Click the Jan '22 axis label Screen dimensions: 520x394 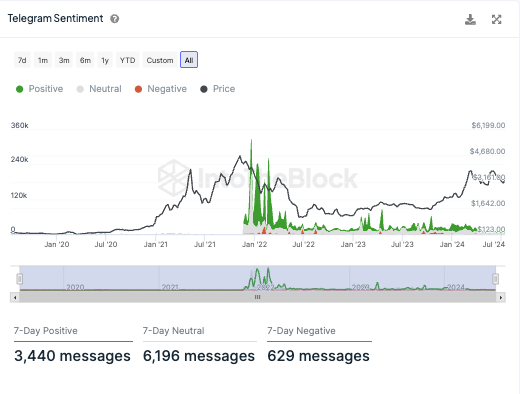pyautogui.click(x=255, y=245)
